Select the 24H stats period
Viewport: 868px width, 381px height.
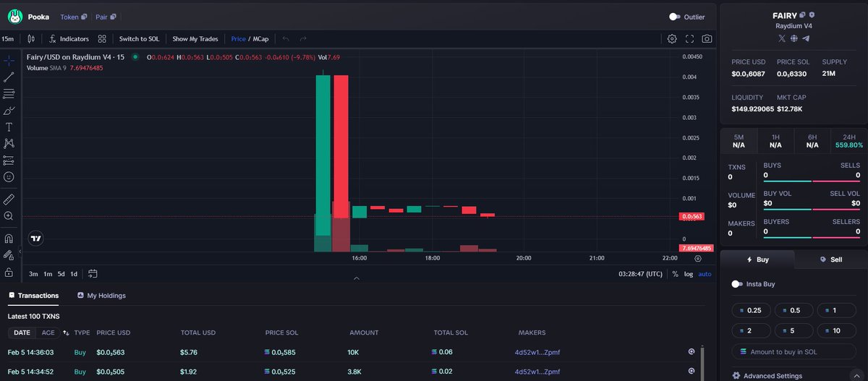click(849, 141)
